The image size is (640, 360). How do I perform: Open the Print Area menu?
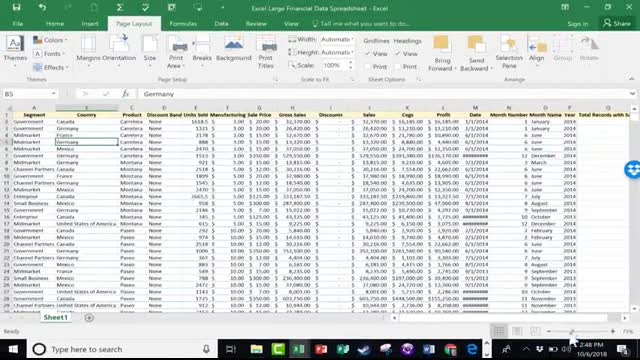pyautogui.click(x=176, y=52)
